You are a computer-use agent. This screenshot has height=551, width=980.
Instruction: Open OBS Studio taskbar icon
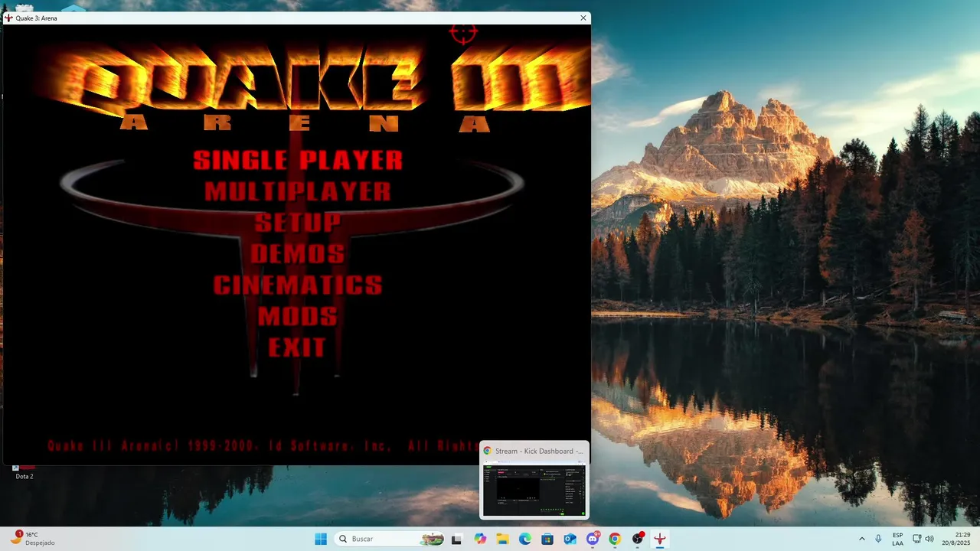638,539
